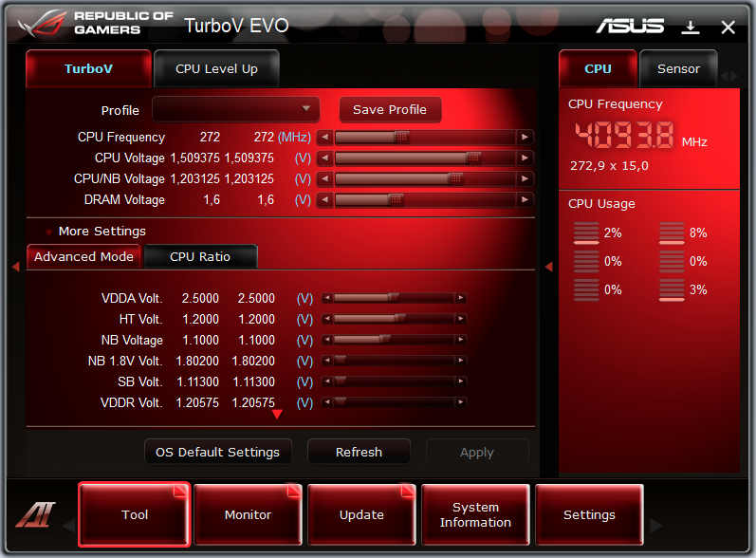Click the Save Profile button

click(x=390, y=109)
